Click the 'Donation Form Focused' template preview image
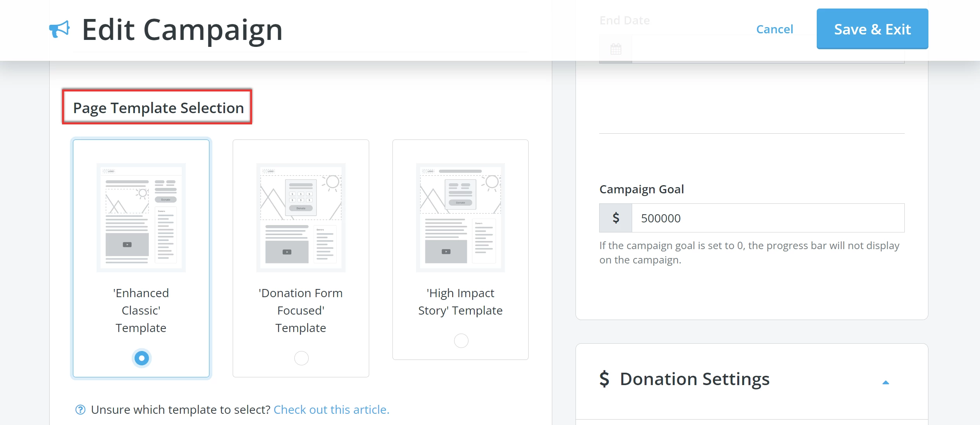The image size is (980, 425). [301, 217]
